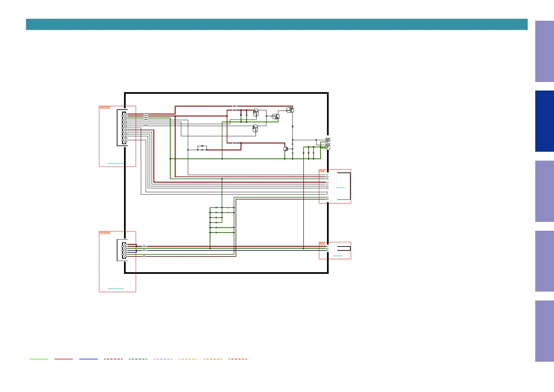This screenshot has width=554, height=392.
Task: Open the cyan link in the large right connector box
Action: click(x=341, y=188)
